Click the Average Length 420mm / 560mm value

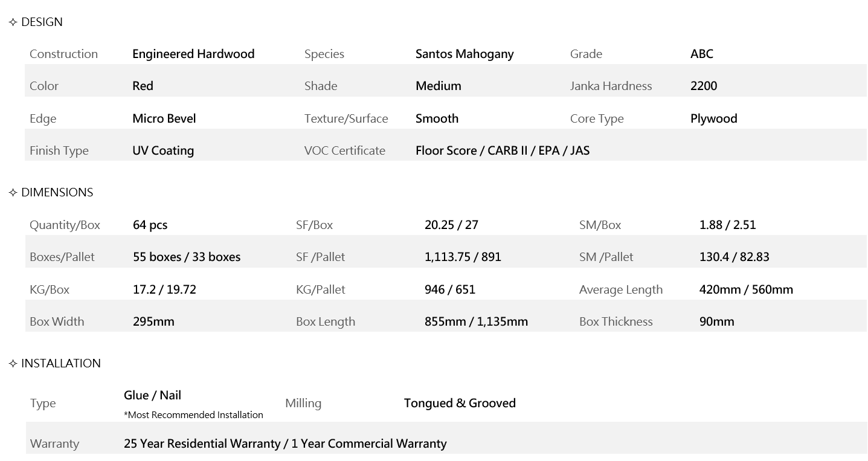click(746, 289)
